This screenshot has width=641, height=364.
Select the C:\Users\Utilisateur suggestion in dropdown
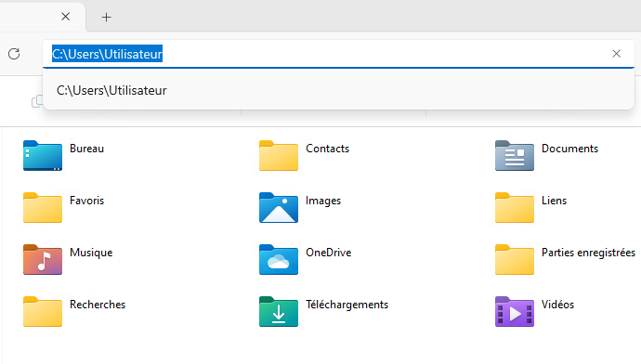(x=338, y=90)
